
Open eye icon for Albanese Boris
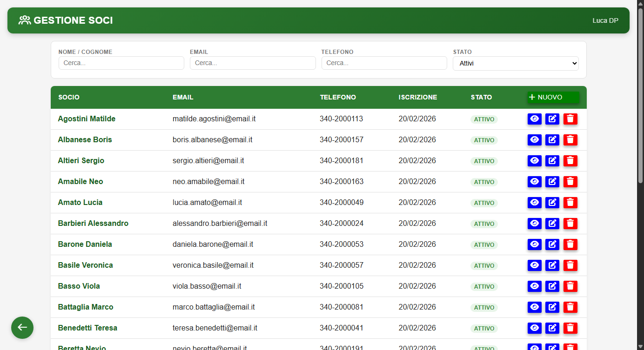pyautogui.click(x=535, y=140)
